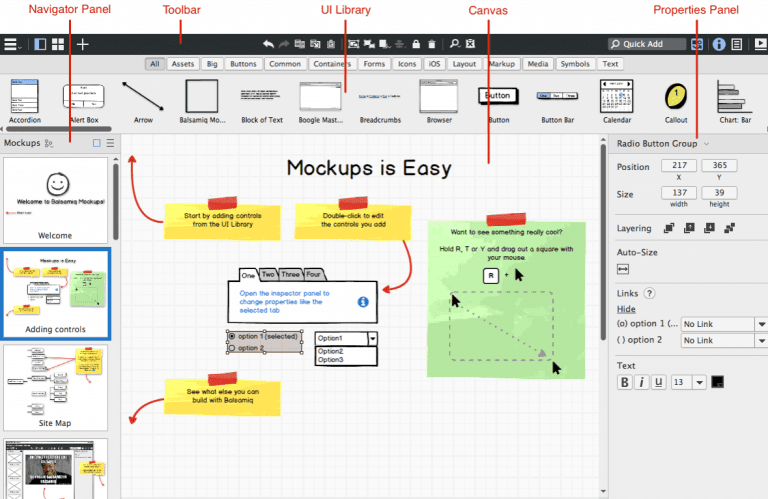The width and height of the screenshot is (768, 499).
Task: Click the lock icon in the toolbar
Action: [414, 44]
